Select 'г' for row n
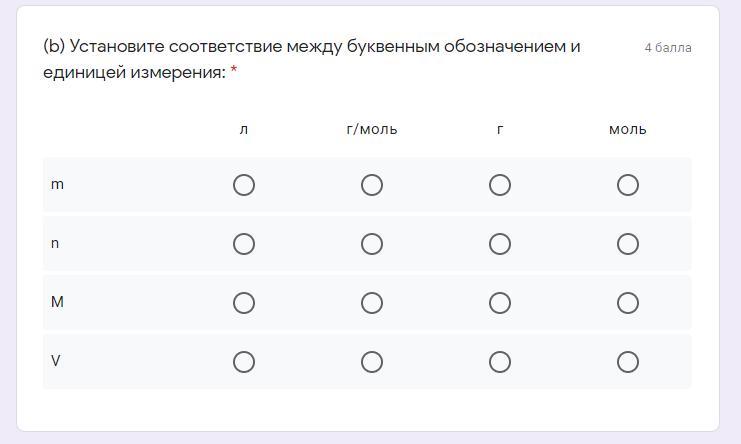 tap(500, 244)
